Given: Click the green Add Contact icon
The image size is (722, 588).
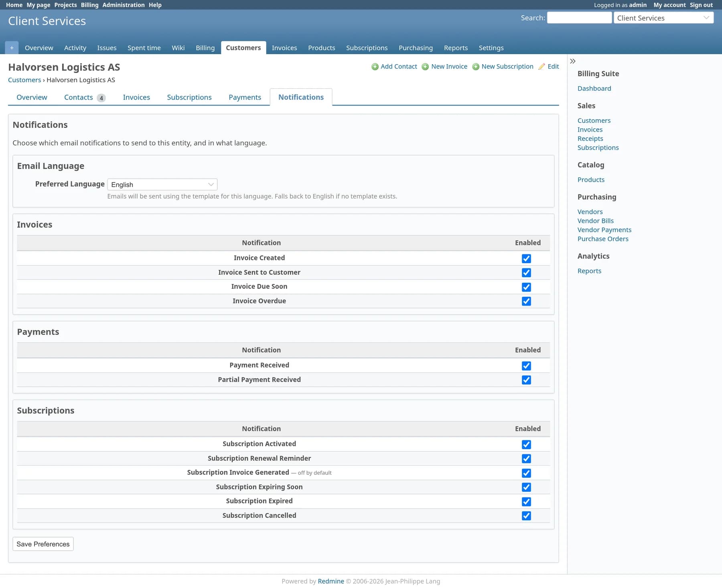Looking at the screenshot, I should 375,67.
